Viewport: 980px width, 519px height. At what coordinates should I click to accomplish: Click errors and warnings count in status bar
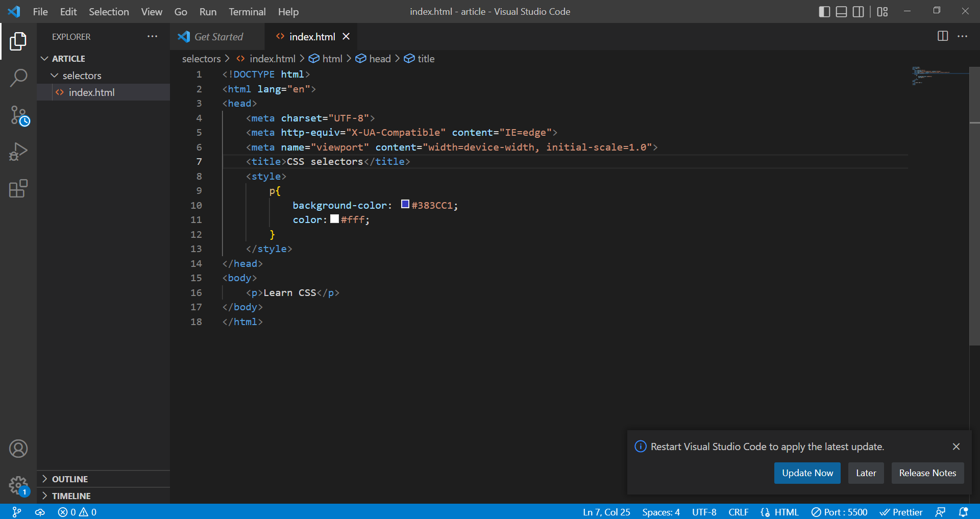[x=77, y=512]
